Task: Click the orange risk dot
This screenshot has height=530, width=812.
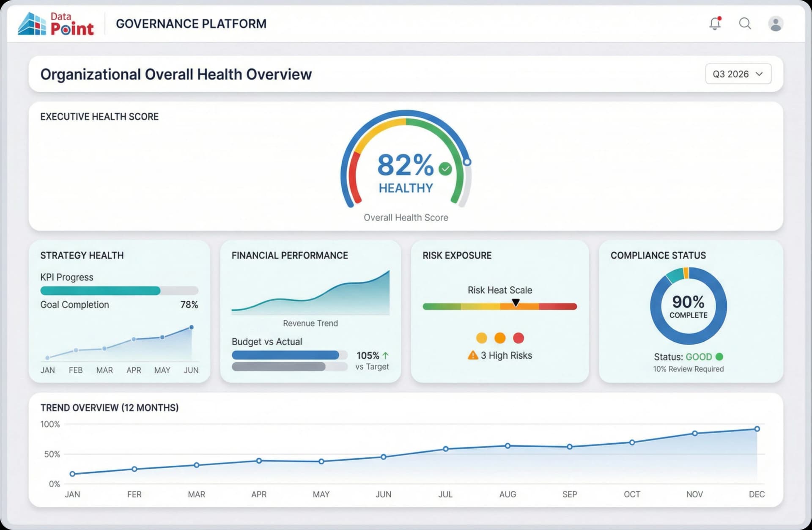Action: point(500,338)
